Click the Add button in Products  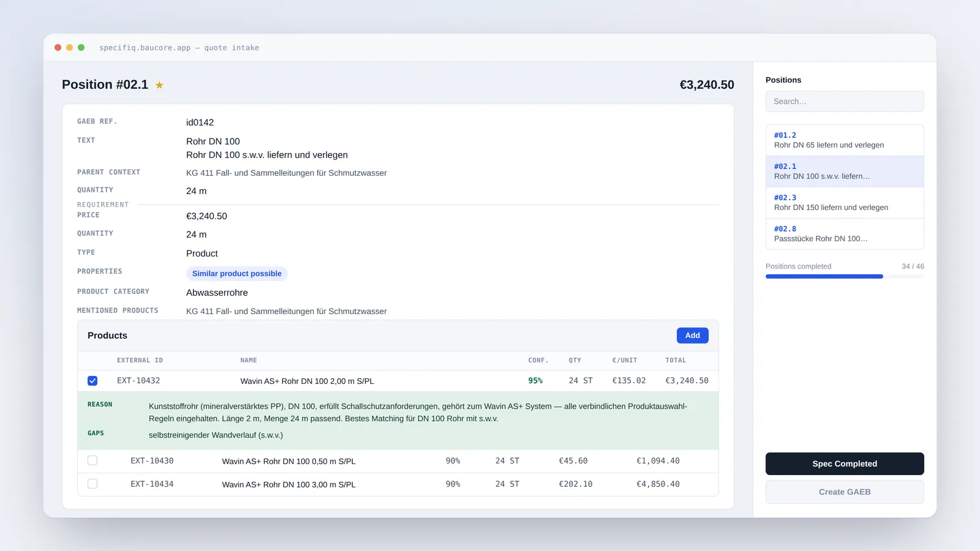[x=692, y=335]
